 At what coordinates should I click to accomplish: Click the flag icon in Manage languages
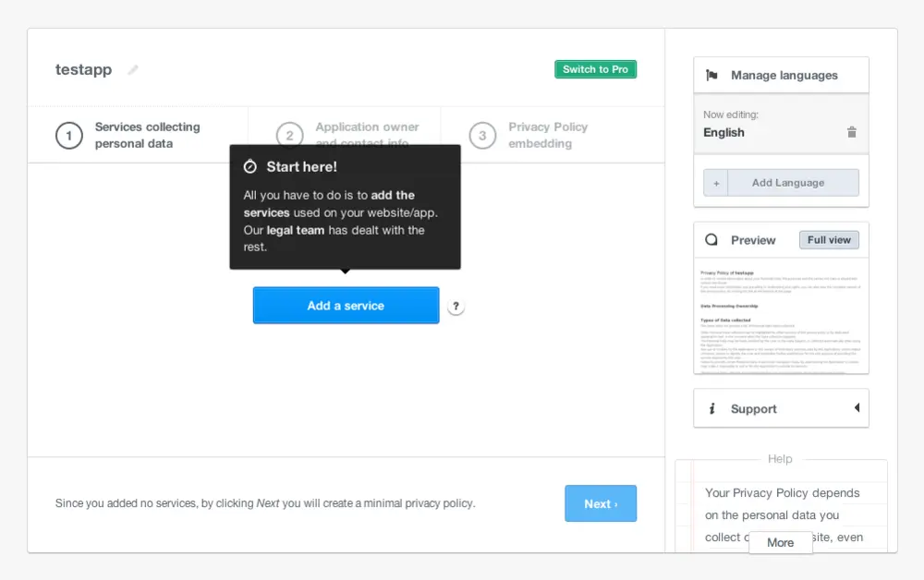tap(711, 76)
